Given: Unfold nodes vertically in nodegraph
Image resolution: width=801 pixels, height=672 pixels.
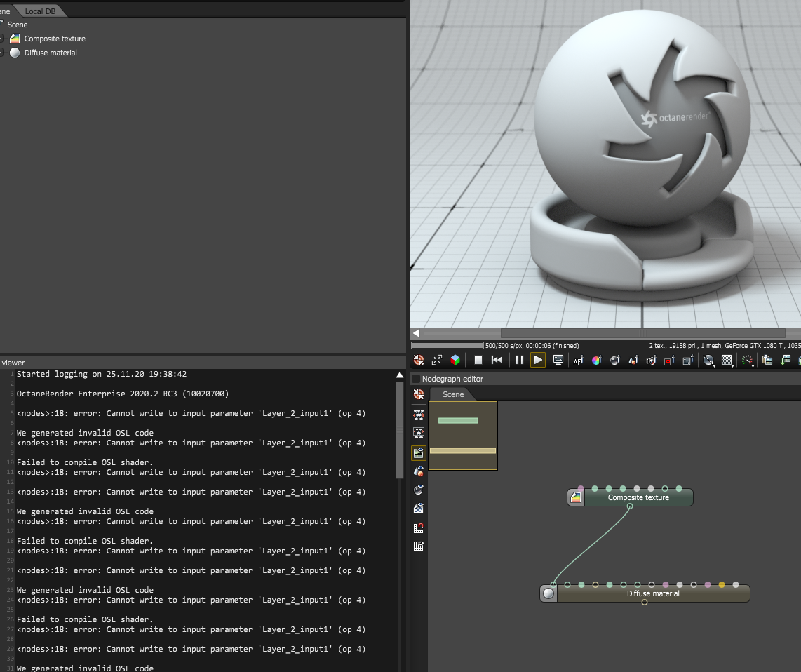Looking at the screenshot, I should click(418, 434).
